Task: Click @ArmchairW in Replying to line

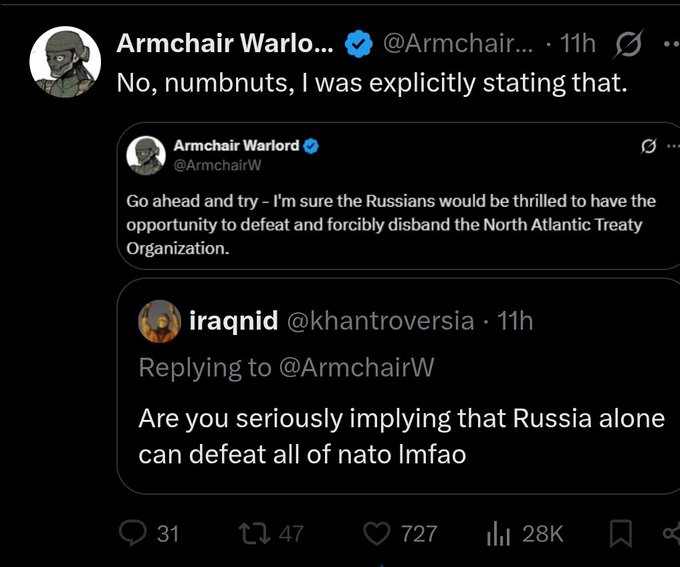Action: point(356,367)
